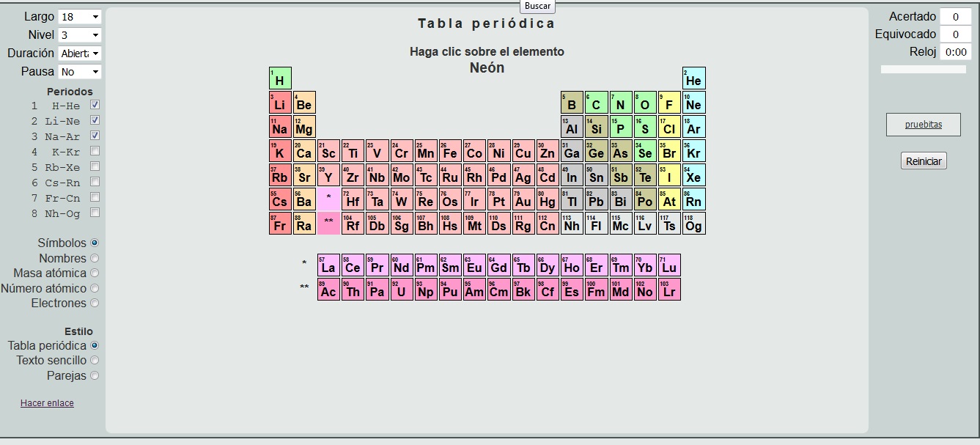This screenshot has height=445, width=980.
Task: Select Lanthanum (La) in the lanthanides row
Action: (x=328, y=266)
